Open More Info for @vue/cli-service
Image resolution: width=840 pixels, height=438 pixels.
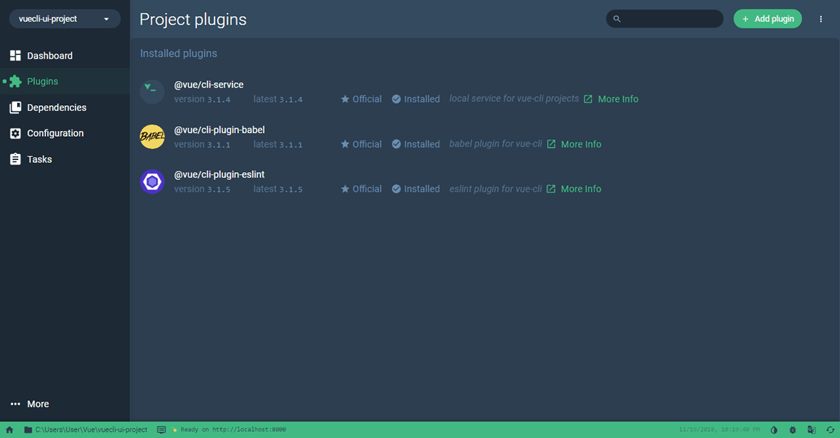coord(618,99)
